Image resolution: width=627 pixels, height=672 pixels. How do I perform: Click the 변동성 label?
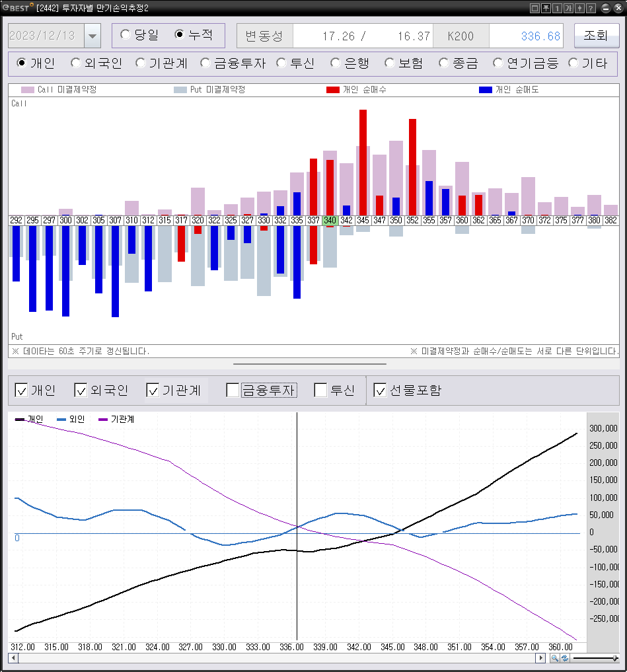tap(264, 36)
